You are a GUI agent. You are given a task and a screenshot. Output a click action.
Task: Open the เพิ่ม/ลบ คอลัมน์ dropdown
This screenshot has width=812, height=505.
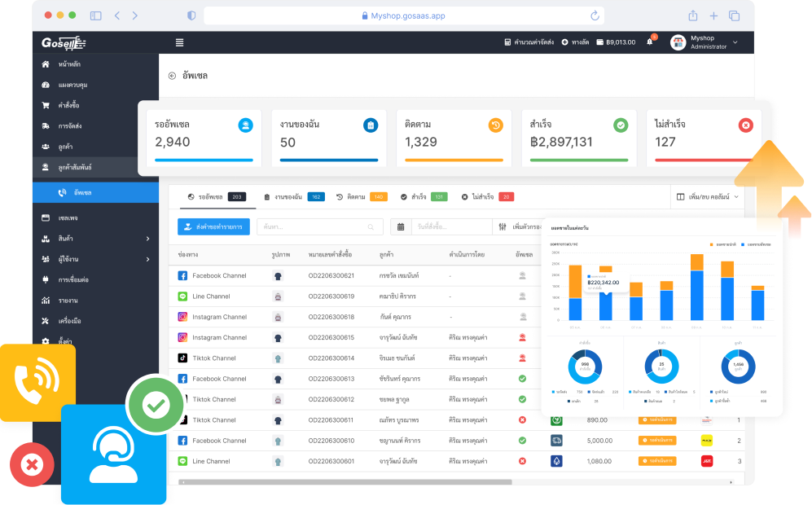707,196
